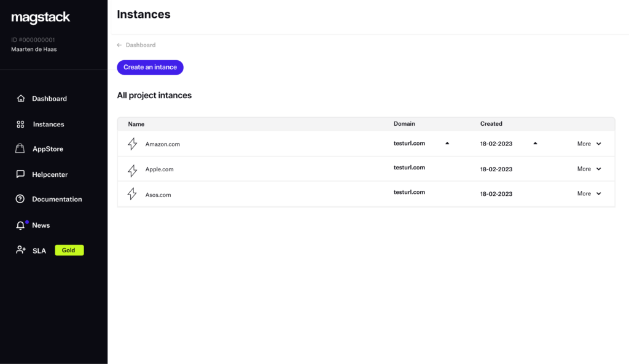The width and height of the screenshot is (629, 364).
Task: Click the lightning bolt icon beside Amazon.com
Action: [x=132, y=144]
